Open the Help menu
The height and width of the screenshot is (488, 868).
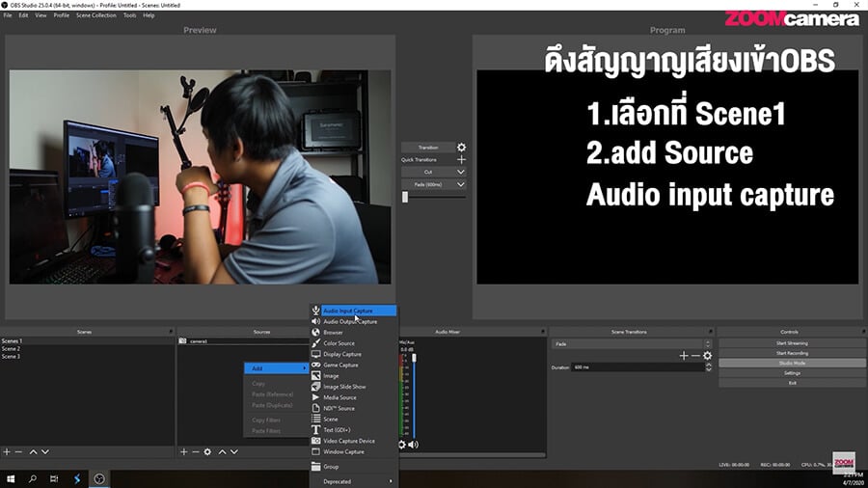[x=149, y=15]
